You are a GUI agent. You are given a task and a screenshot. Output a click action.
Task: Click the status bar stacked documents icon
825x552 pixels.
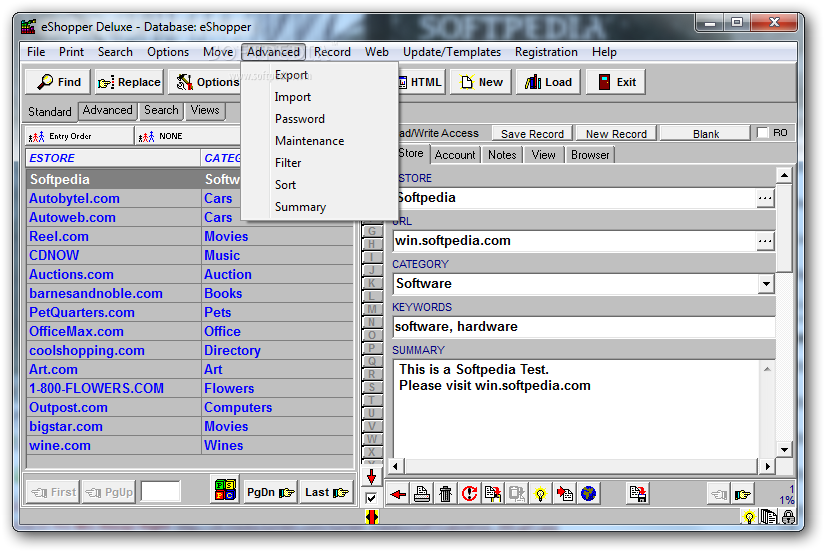768,517
